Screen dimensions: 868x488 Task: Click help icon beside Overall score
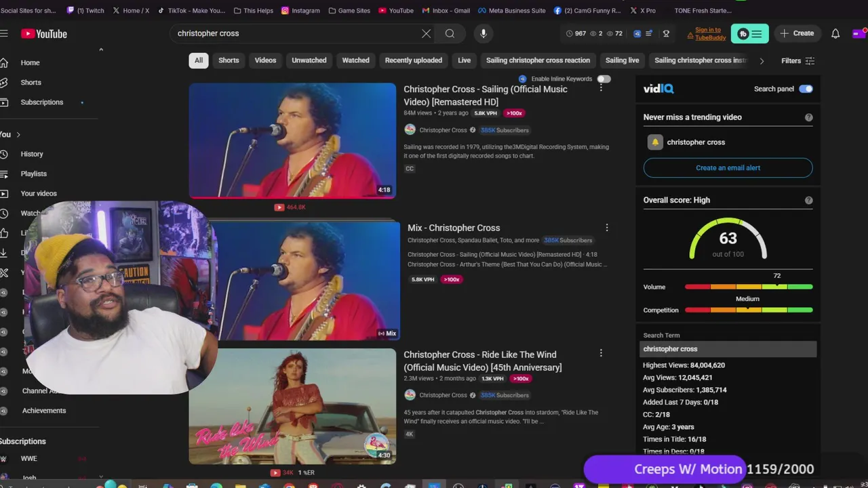(x=808, y=200)
